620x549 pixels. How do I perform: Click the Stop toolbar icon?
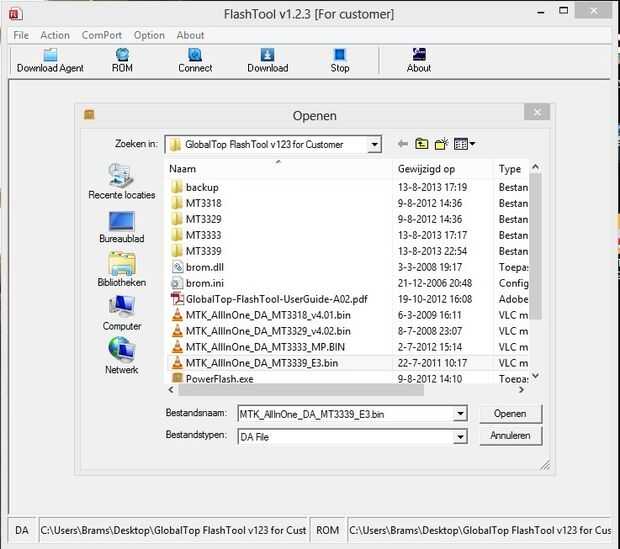(x=340, y=55)
